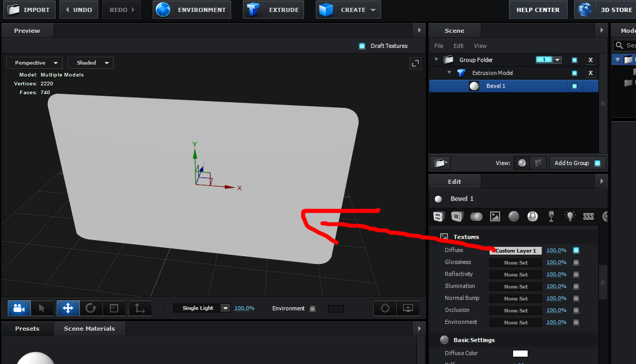The image size is (636, 364).
Task: Collapse the Extrusion Model tree item
Action: coord(450,73)
